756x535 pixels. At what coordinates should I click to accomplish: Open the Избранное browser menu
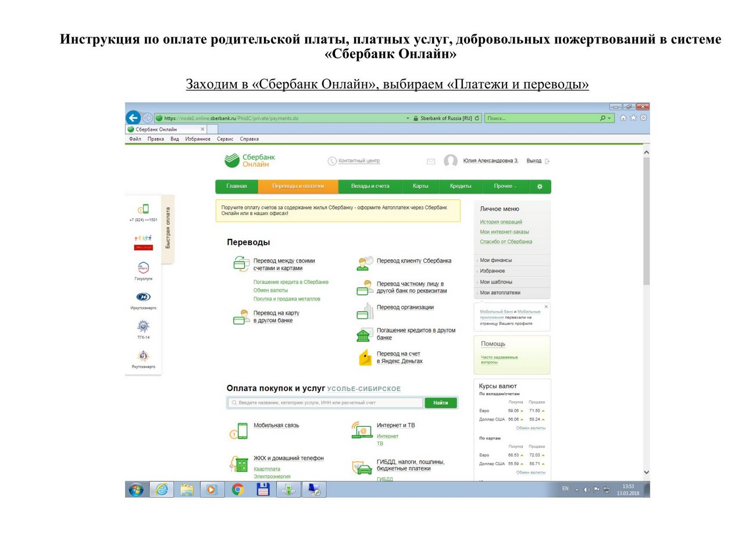[197, 139]
